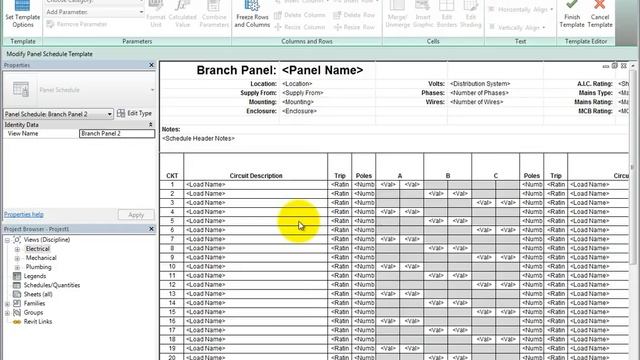
Task: Expand the Electrical tree node
Action: 17,249
